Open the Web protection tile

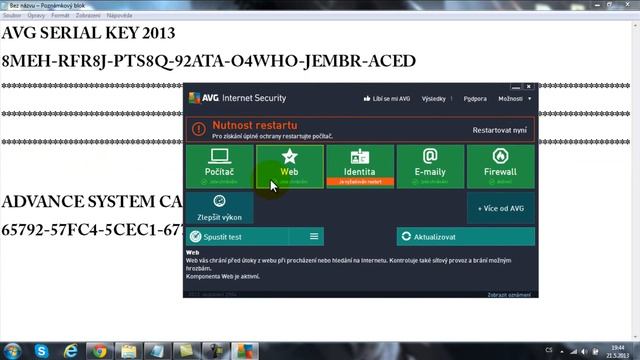(290, 167)
